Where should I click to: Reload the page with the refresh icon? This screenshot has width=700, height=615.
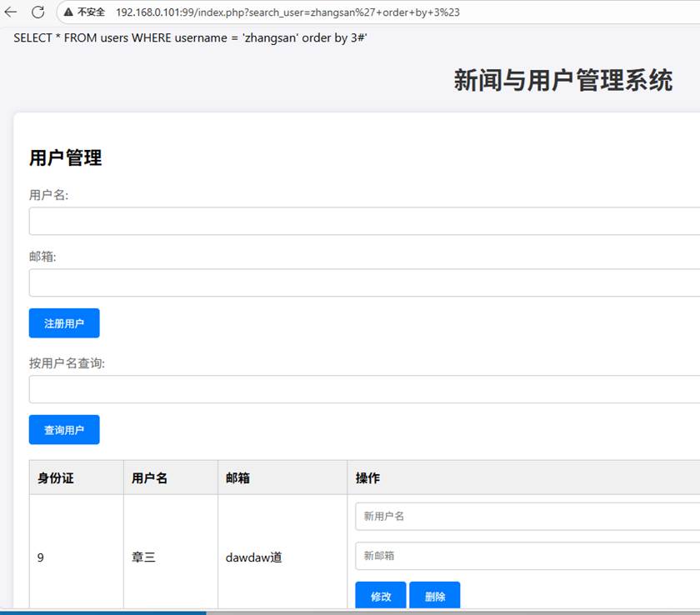coord(38,12)
